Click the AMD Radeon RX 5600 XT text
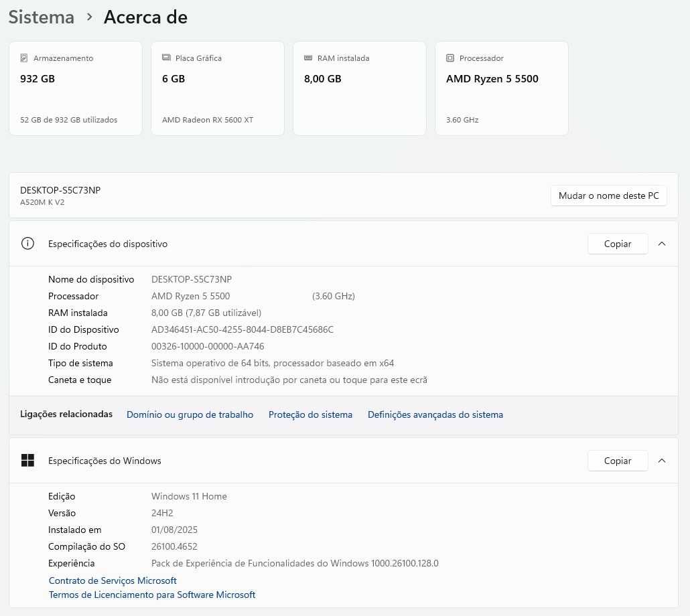Screen dimensions: 690x616 (x=208, y=120)
